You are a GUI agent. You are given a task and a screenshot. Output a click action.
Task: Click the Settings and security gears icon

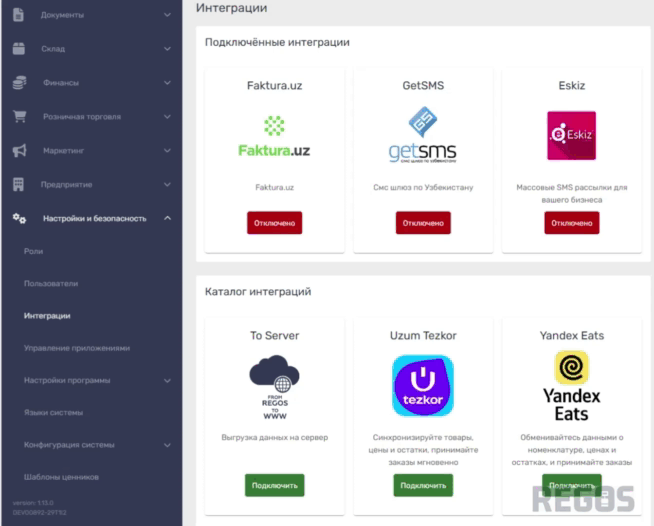18,218
